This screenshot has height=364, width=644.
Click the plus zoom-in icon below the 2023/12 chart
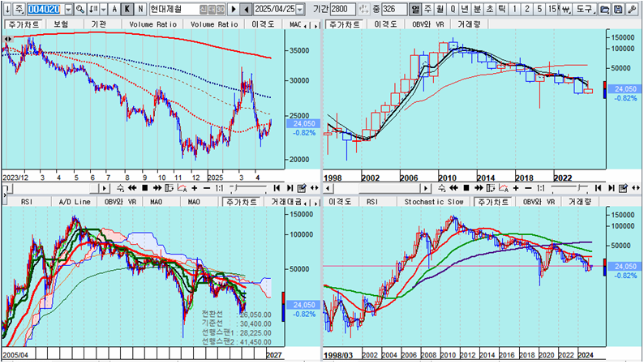coord(195,188)
